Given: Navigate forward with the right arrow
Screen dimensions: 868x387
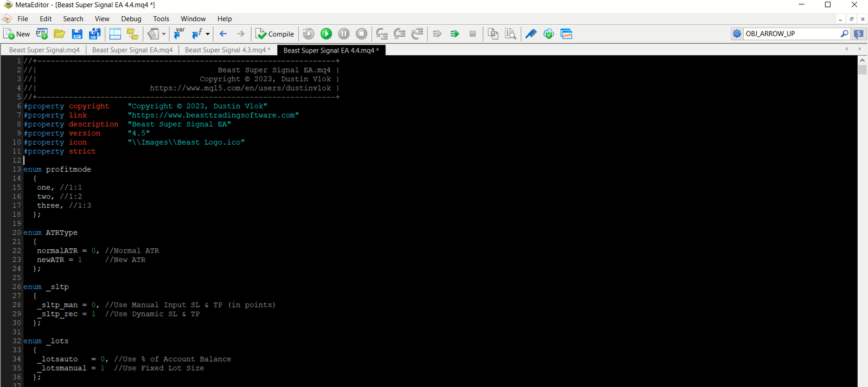Looking at the screenshot, I should point(240,34).
